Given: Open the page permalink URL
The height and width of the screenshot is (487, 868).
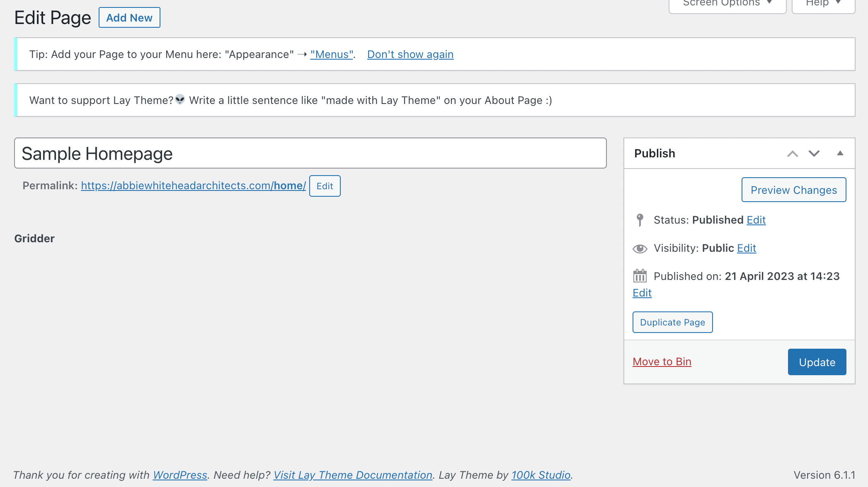Looking at the screenshot, I should point(193,186).
